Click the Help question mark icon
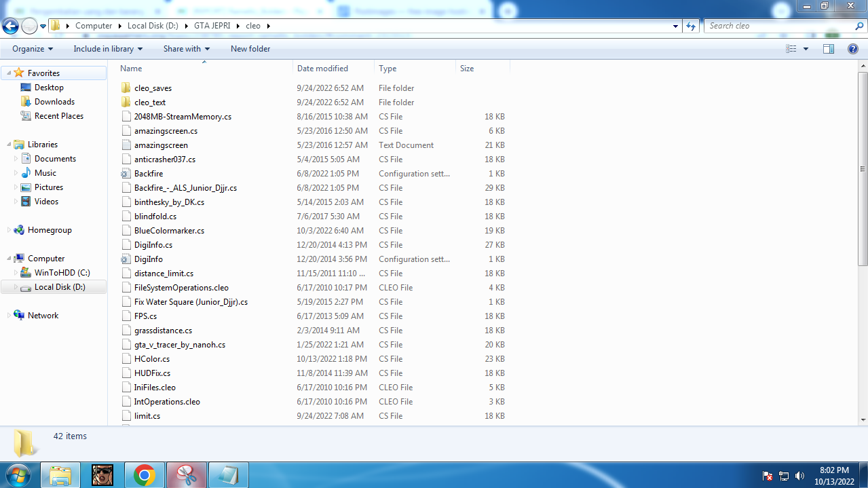Viewport: 868px width, 488px height. pos(853,49)
